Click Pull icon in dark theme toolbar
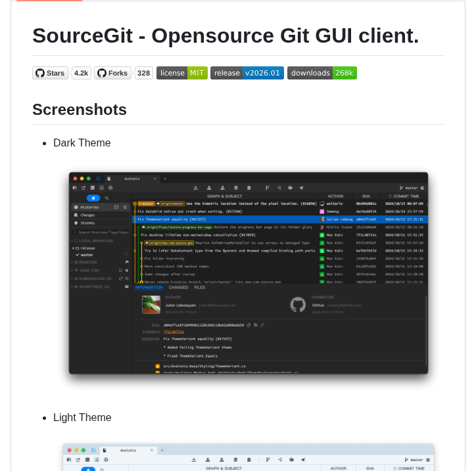 [x=209, y=188]
